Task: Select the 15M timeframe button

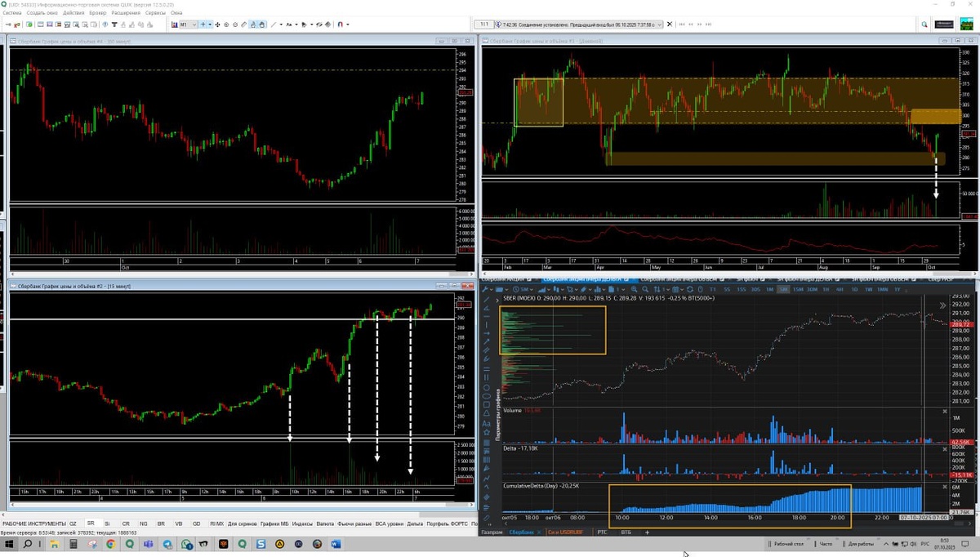Action: [798, 289]
